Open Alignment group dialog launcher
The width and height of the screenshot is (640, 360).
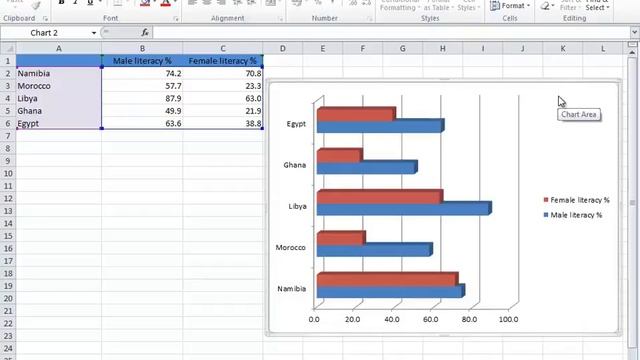pos(280,19)
